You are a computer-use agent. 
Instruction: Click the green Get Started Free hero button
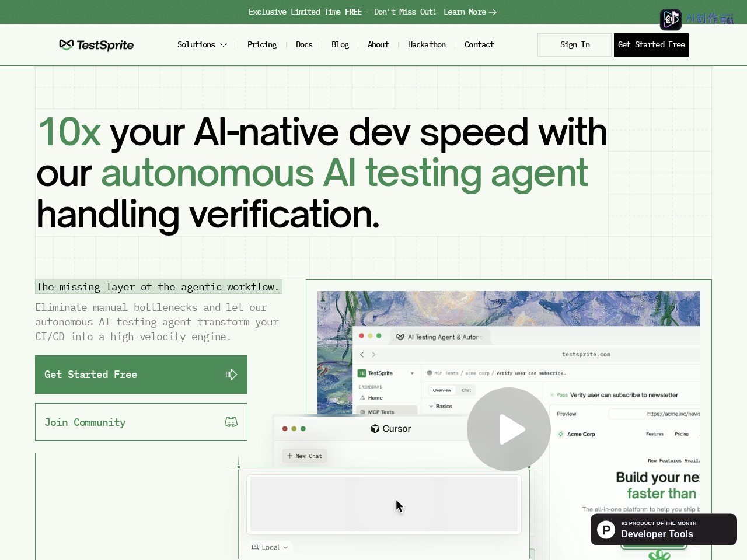[141, 374]
